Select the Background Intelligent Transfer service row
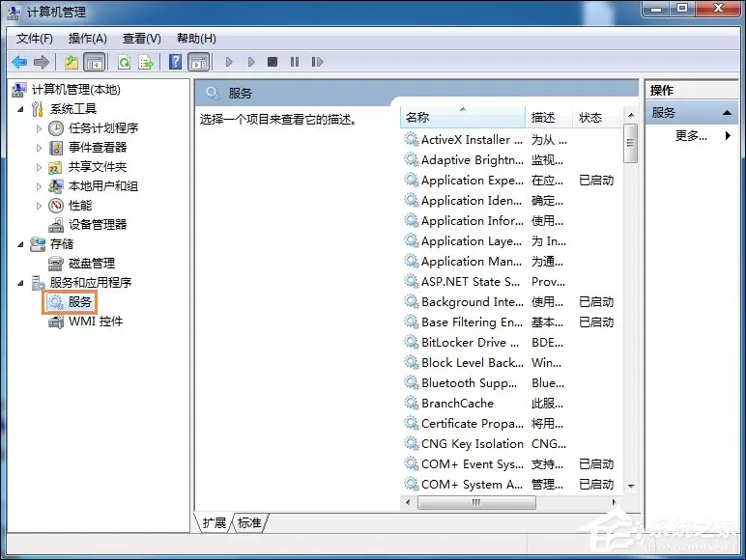 [511, 302]
